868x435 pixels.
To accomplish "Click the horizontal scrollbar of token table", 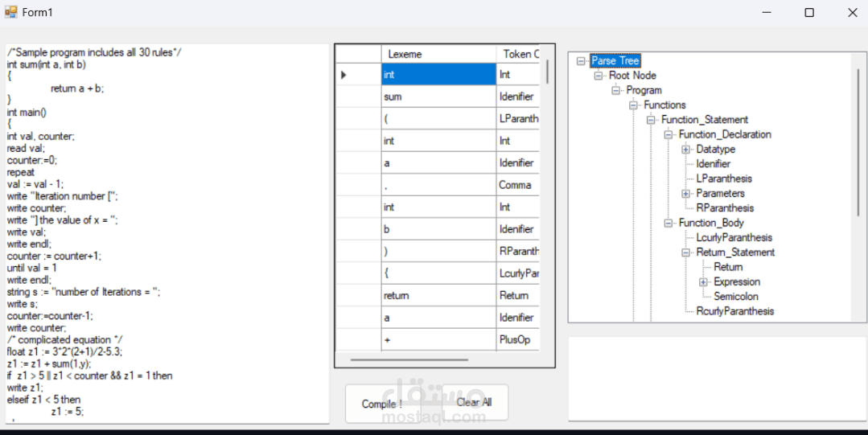I will coord(409,359).
